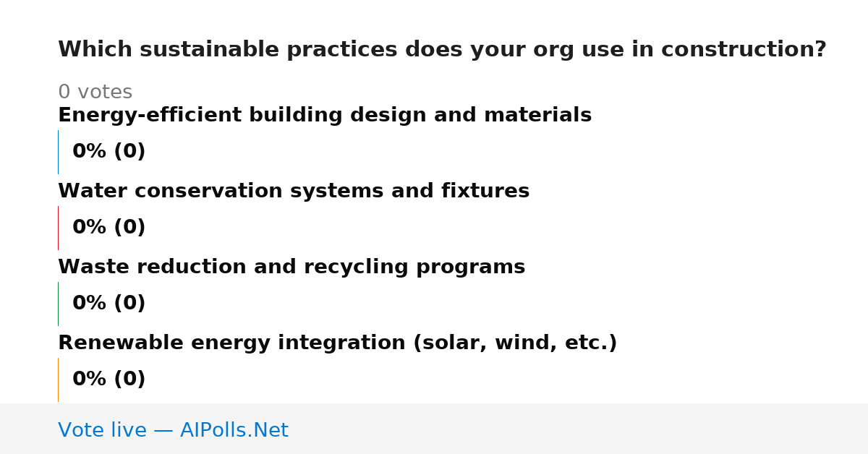Choose Renewable energy integration option
This screenshot has width=868, height=454.
tap(338, 343)
